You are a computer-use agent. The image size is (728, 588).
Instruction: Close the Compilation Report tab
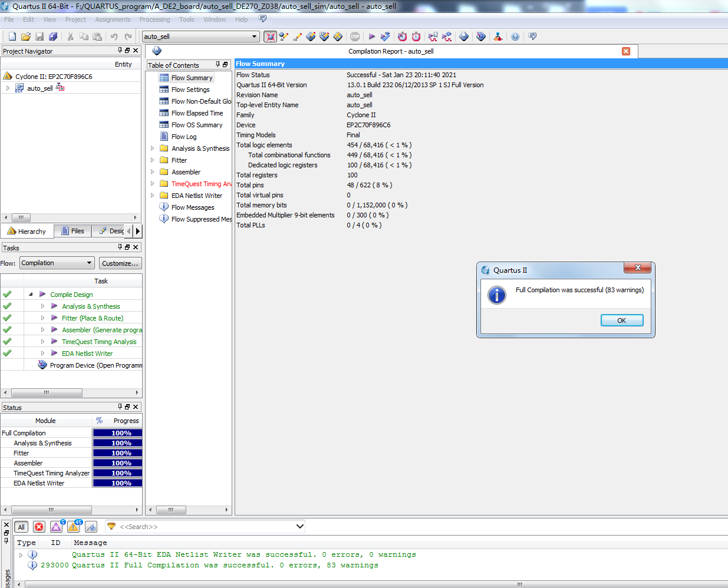tap(626, 51)
